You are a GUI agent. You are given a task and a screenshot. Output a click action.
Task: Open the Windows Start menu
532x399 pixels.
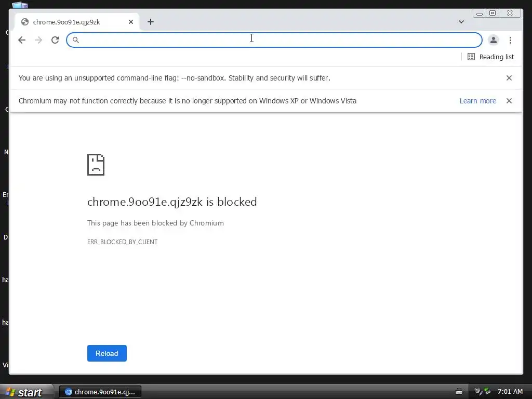pos(26,392)
